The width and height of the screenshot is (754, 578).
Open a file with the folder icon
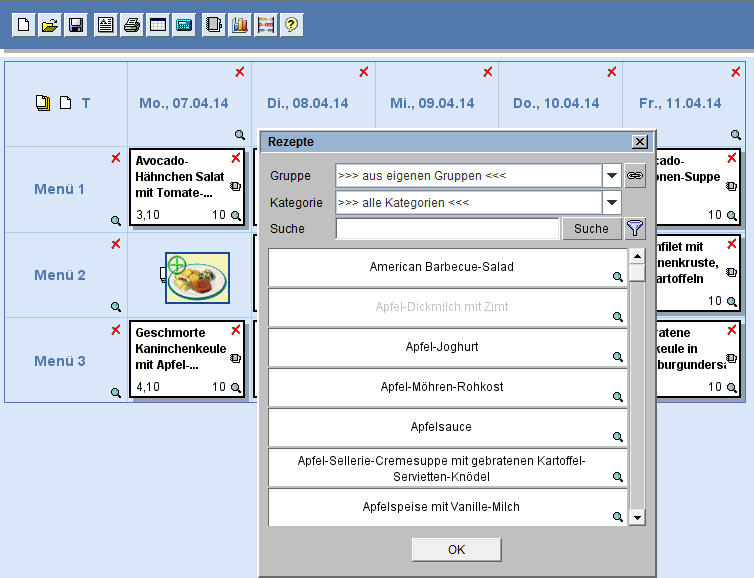(x=49, y=26)
